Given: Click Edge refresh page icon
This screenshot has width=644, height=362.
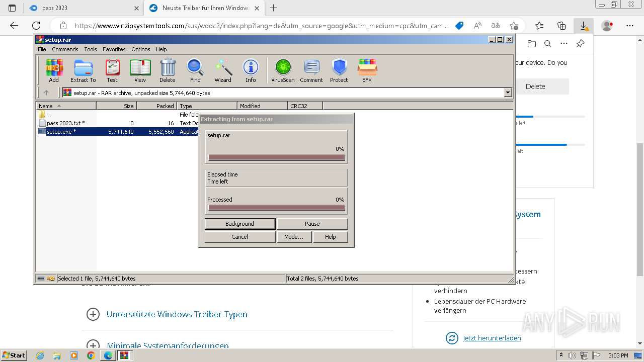Looking at the screenshot, I should 36,26.
